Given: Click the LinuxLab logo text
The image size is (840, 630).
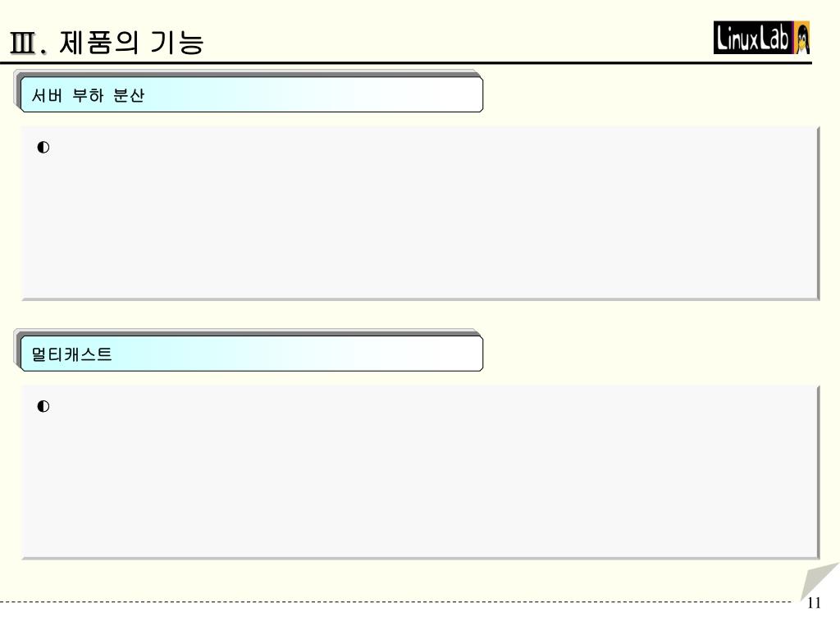Looking at the screenshot, I should click(x=753, y=38).
